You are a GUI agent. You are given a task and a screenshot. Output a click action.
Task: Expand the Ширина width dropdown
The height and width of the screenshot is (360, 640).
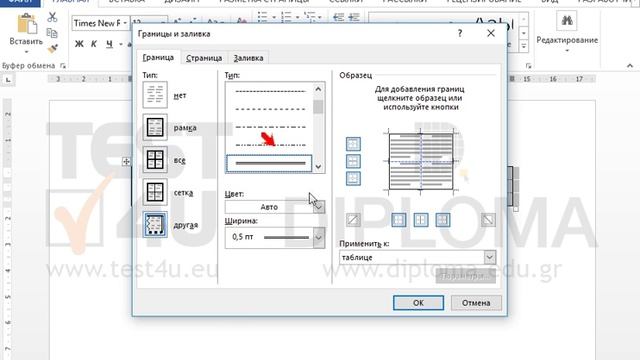point(319,237)
